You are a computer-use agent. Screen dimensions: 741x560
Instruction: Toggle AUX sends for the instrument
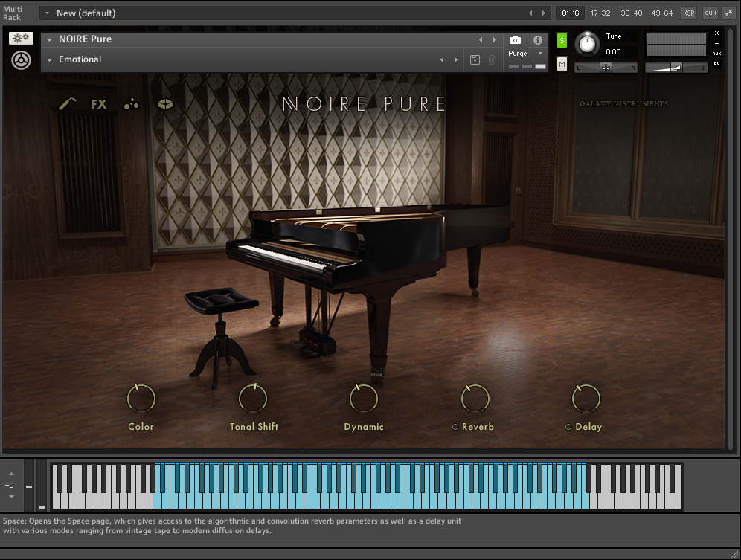click(x=717, y=54)
